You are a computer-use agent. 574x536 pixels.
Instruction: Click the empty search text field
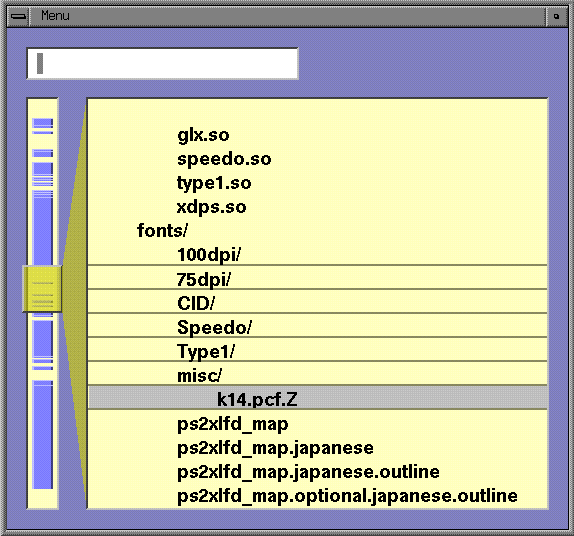pyautogui.click(x=163, y=63)
